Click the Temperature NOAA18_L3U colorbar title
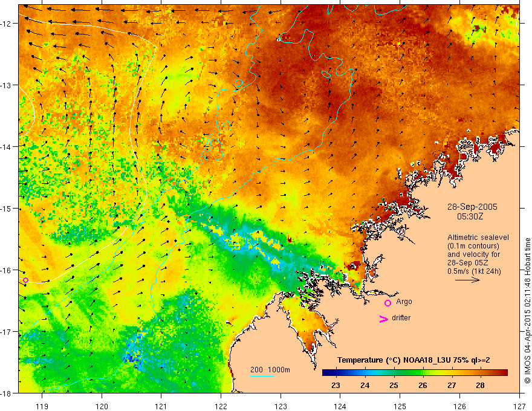532x411 pixels. pyautogui.click(x=414, y=360)
